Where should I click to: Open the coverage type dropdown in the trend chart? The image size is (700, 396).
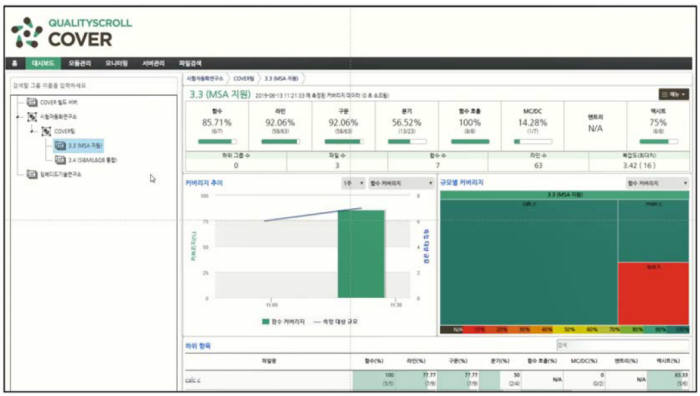(x=401, y=183)
